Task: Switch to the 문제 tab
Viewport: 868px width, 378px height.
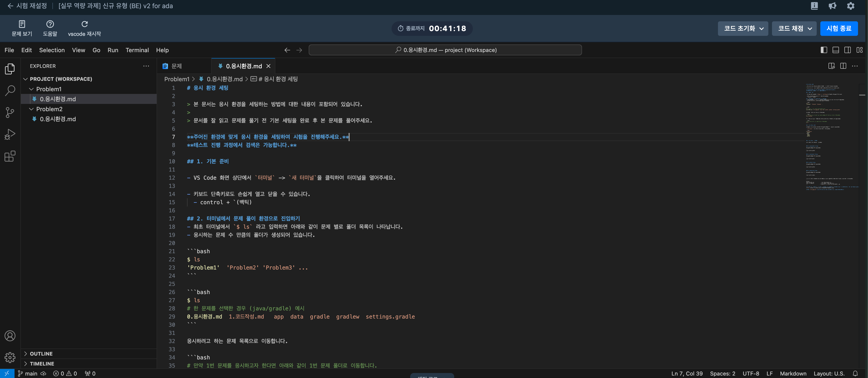Action: click(x=176, y=66)
